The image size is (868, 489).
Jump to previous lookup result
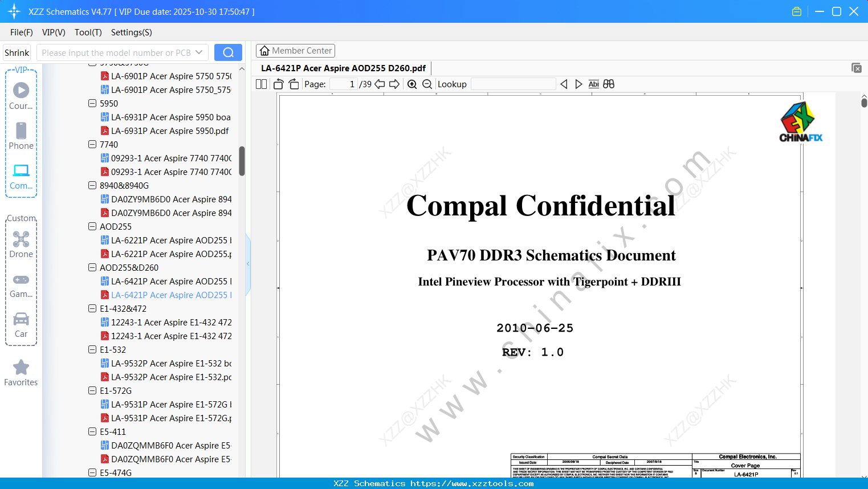[x=564, y=84]
